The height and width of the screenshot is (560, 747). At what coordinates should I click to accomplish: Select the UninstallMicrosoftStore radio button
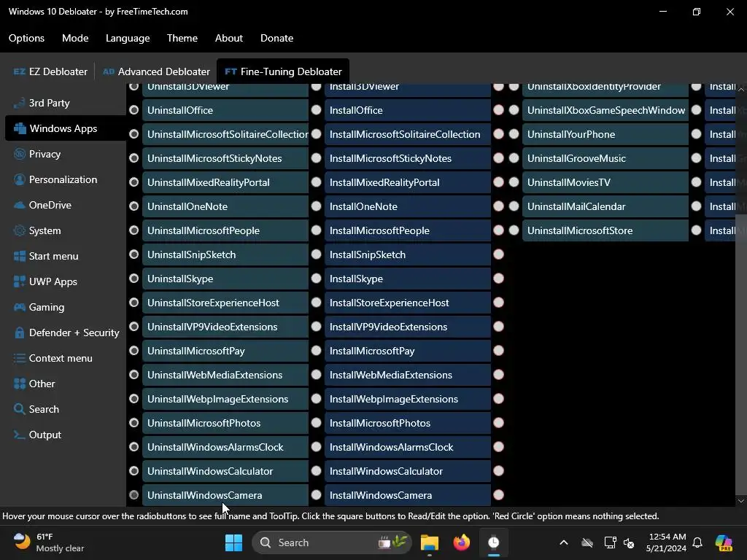click(514, 230)
